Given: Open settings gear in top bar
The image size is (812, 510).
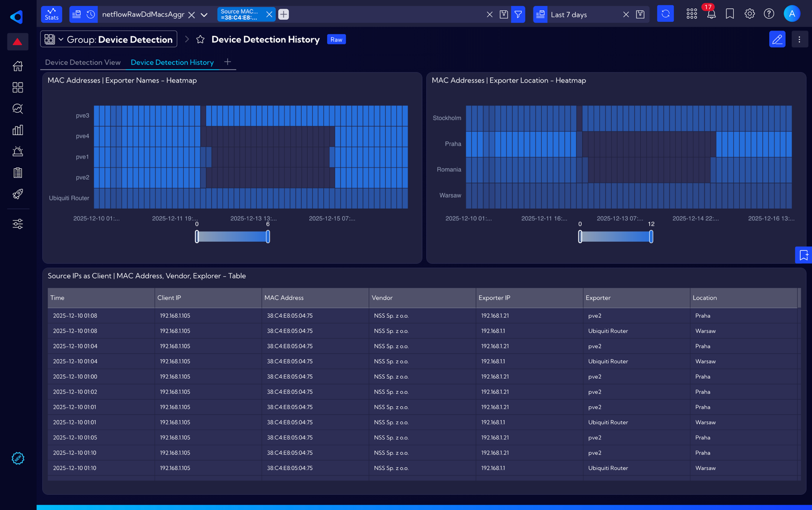Looking at the screenshot, I should coord(750,14).
